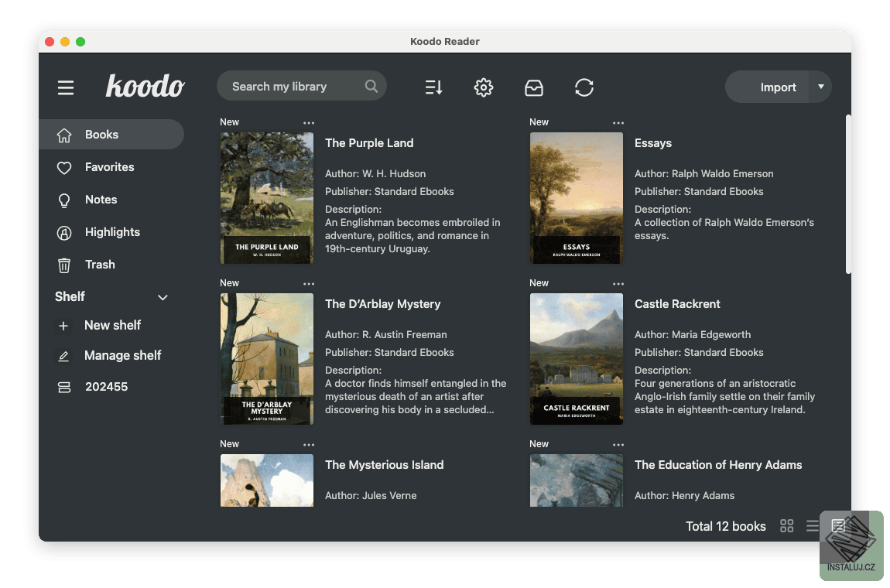Open Koodo Reader settings gear
This screenshot has width=890, height=588.
[484, 87]
